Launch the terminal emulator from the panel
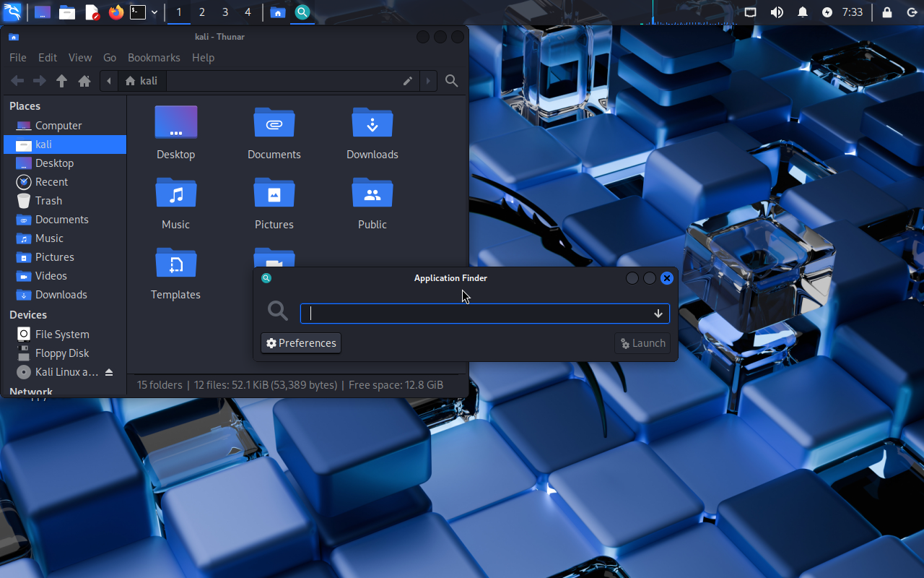924x578 pixels. [x=138, y=12]
